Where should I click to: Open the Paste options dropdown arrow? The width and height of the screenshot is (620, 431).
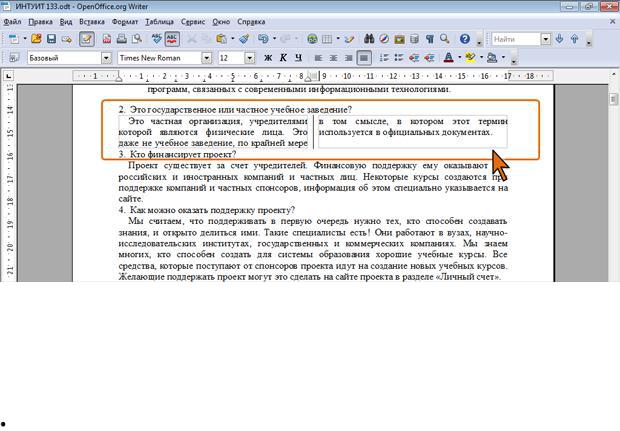(x=232, y=39)
